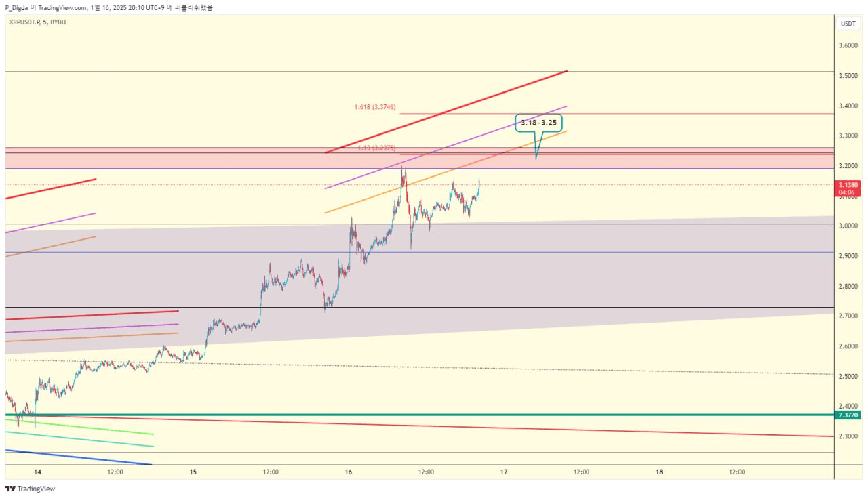The width and height of the screenshot is (868, 498).
Task: Click the current price tag 3.1380
Action: (848, 184)
